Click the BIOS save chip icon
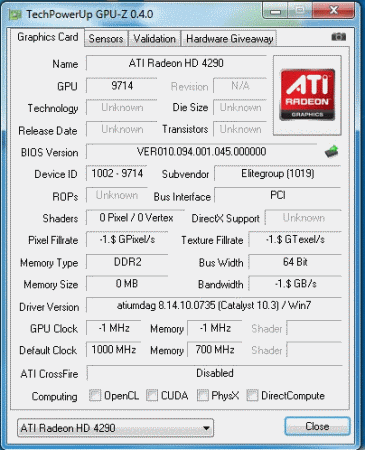This screenshot has width=365, height=450. 332,152
